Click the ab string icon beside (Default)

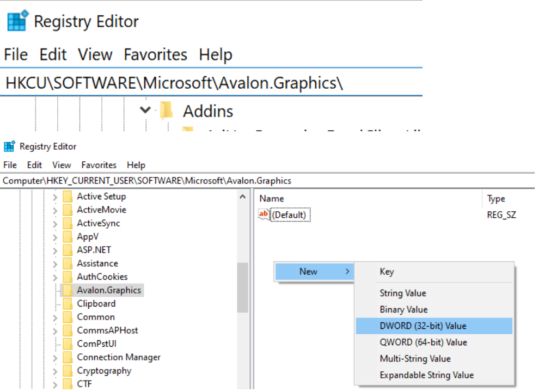click(264, 215)
